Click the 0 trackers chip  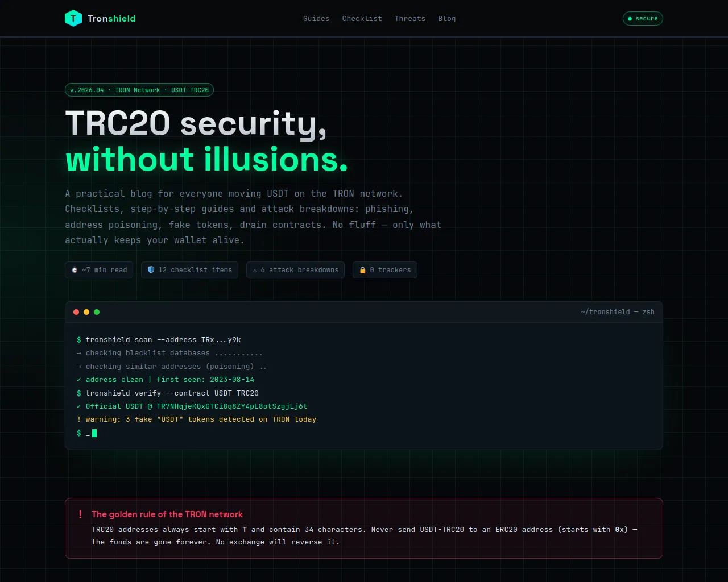tap(385, 270)
